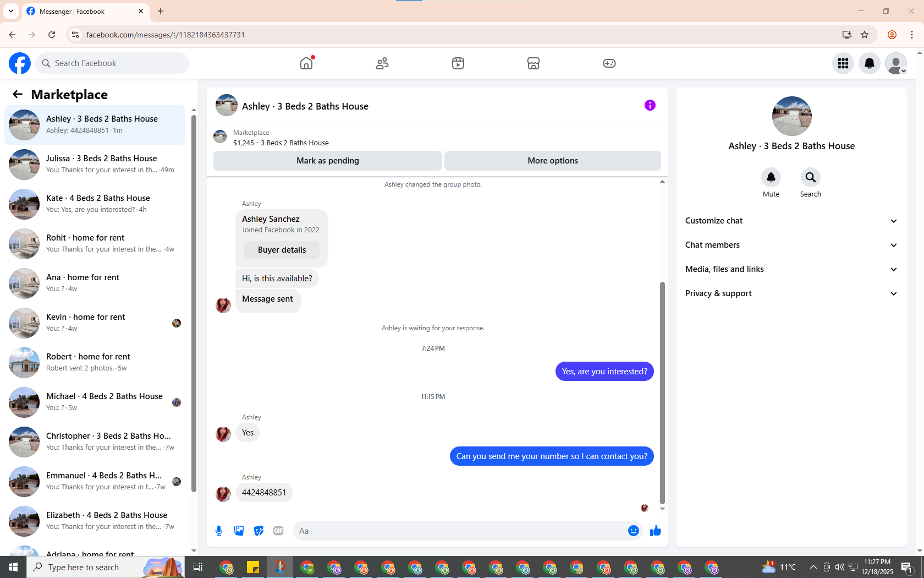
Task: Open conversation information purple icon
Action: 650,105
